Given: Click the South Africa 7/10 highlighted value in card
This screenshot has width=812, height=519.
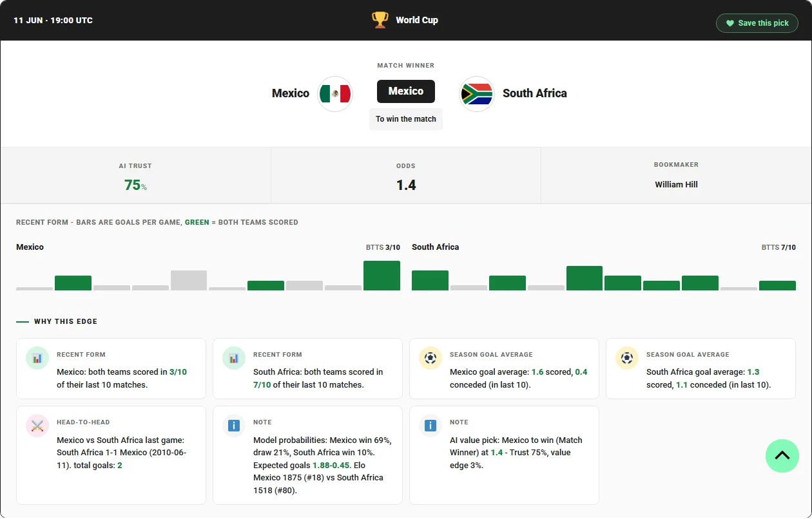Looking at the screenshot, I should [262, 385].
